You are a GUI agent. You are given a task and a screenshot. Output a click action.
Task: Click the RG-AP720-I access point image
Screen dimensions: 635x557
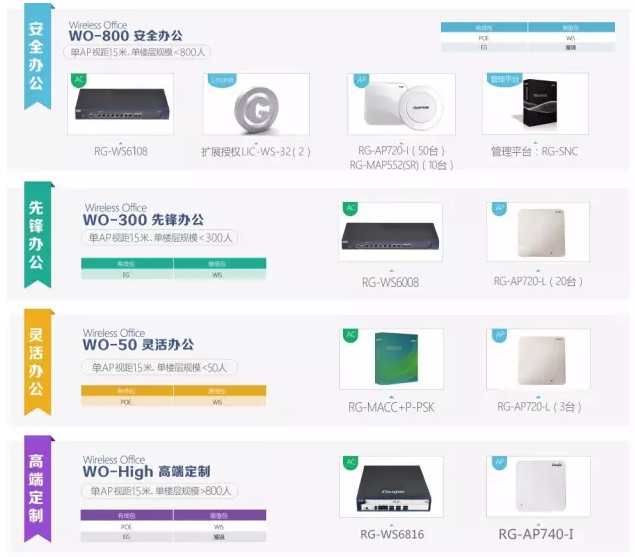coord(403,105)
